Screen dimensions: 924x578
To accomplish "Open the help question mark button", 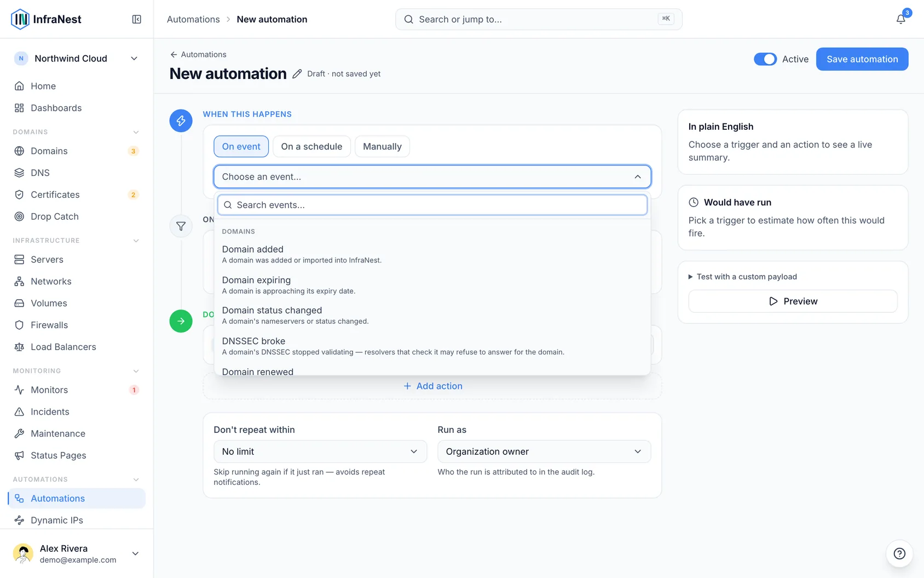I will (x=899, y=553).
